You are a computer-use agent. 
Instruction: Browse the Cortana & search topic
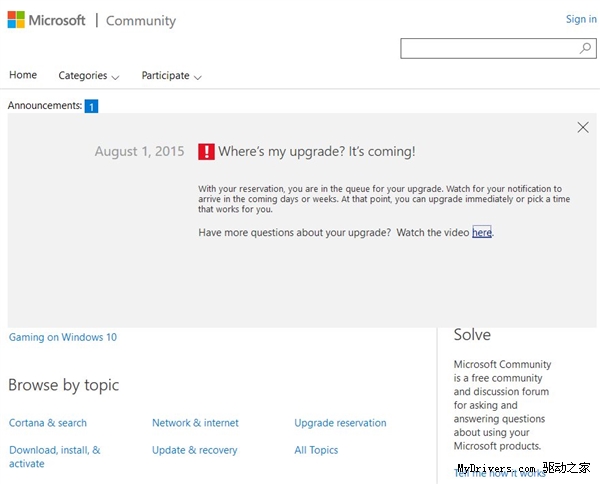[48, 423]
